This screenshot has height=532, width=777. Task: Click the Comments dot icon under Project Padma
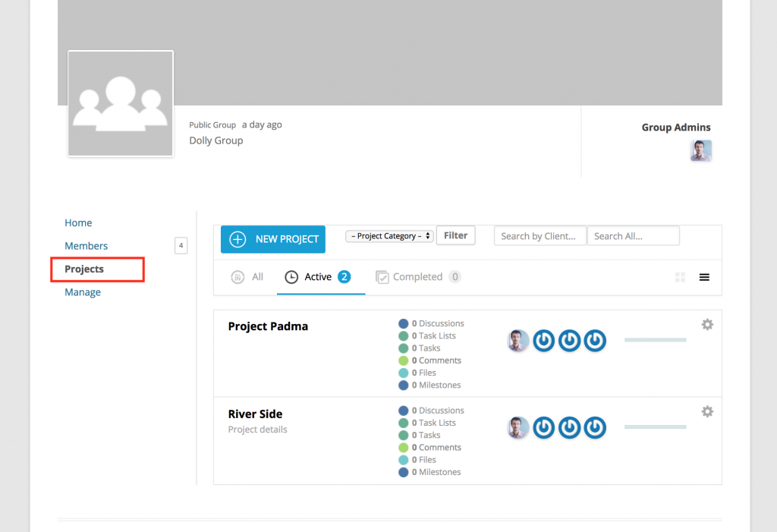[x=403, y=360]
